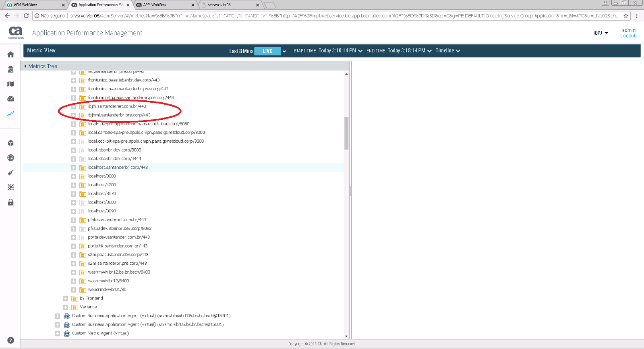Select ibjhml.santanderbr.pre.corp/443 in tree
644x349 pixels.
[119, 115]
